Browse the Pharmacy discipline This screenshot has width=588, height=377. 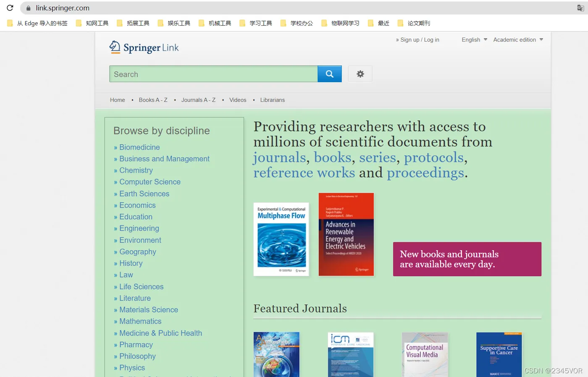pyautogui.click(x=136, y=345)
